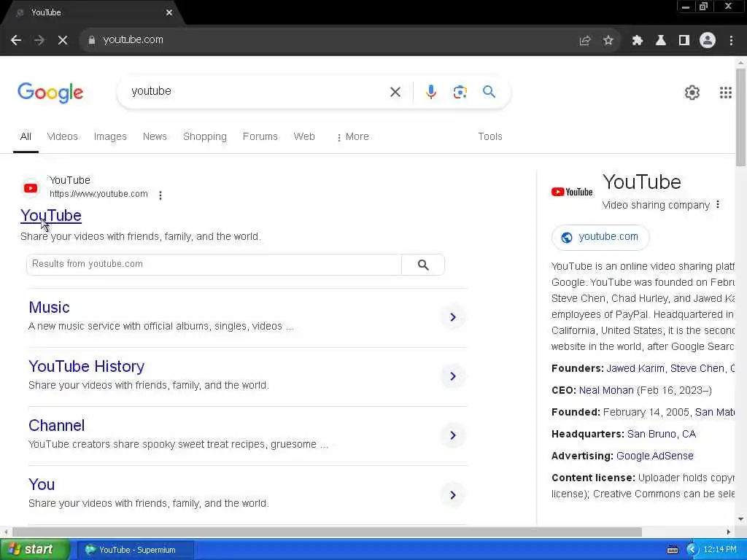Open Neal Mohan CEO link
This screenshot has height=560, width=747.
[606, 391]
